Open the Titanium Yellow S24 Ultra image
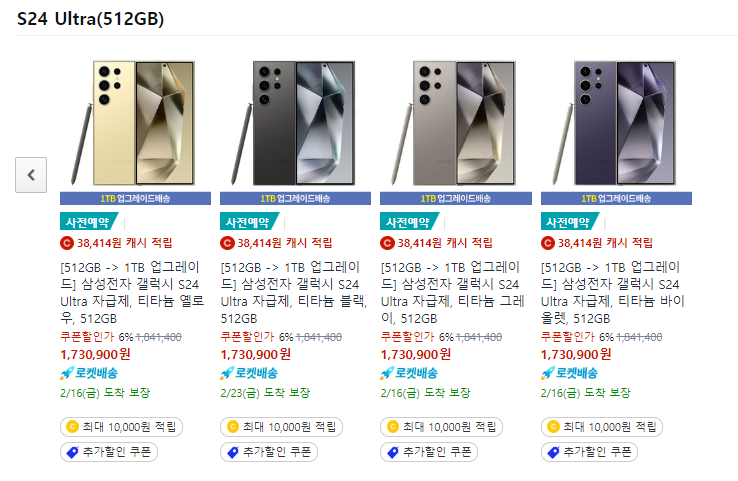This screenshot has width=738, height=481. [x=135, y=123]
